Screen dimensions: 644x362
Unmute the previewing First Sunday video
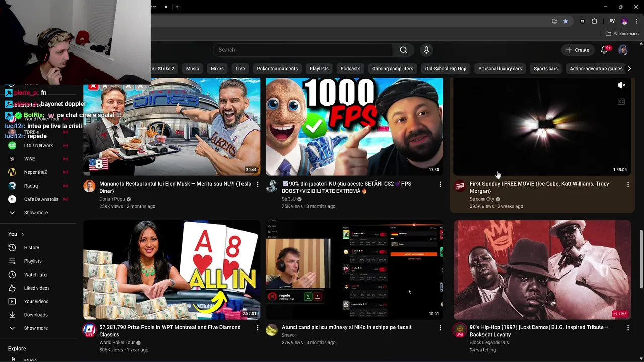(x=621, y=86)
